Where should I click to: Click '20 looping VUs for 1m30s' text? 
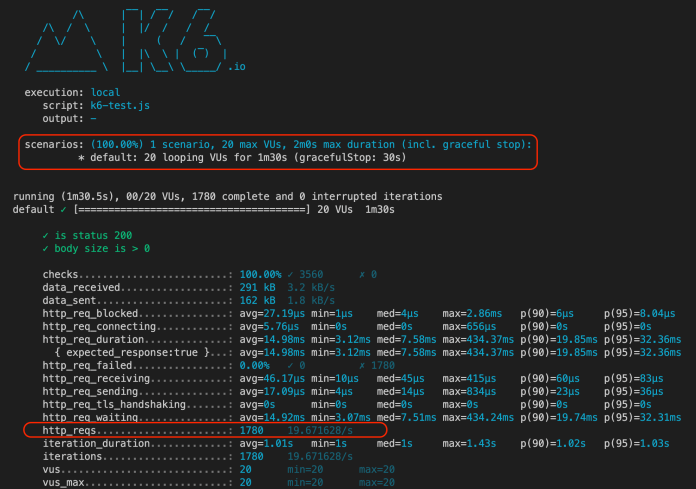[215, 158]
